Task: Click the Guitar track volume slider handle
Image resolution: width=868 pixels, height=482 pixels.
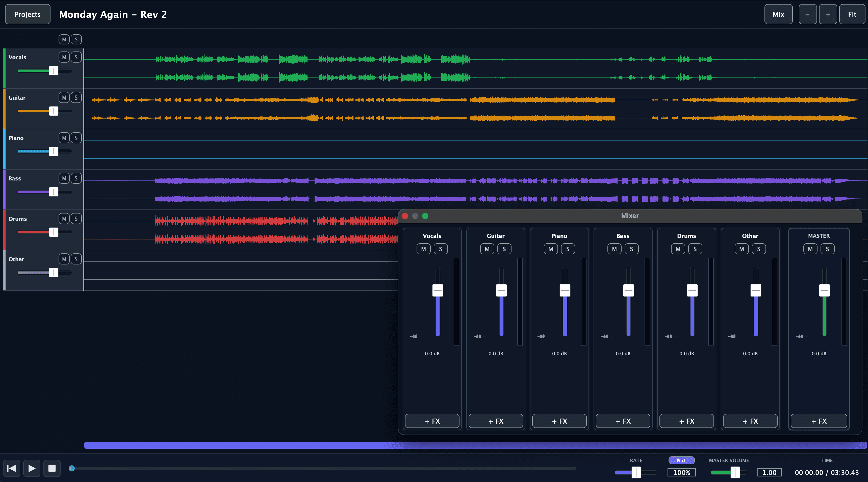Action: [54, 111]
